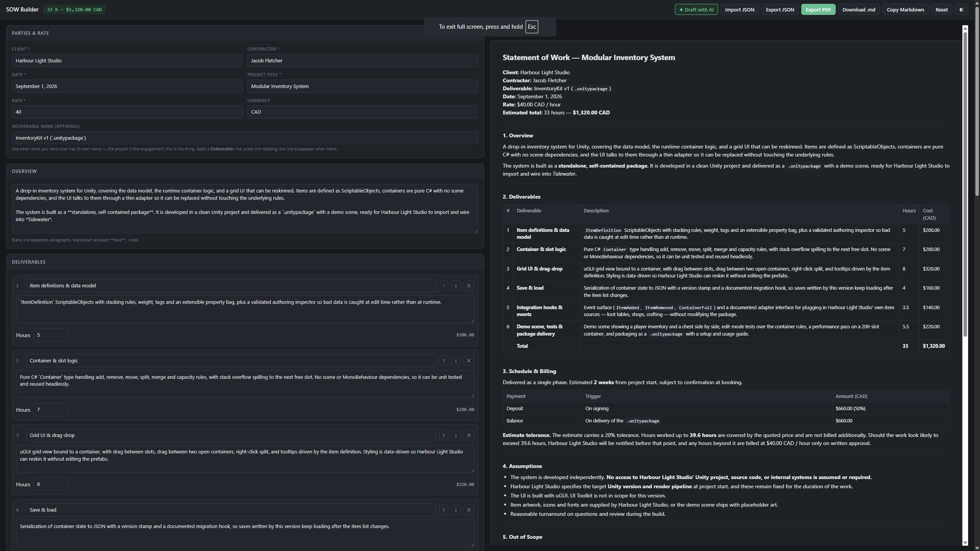Move 'Grid UI & drag-drop' deliverable up
Viewport: 980px width, 551px height.
[443, 435]
